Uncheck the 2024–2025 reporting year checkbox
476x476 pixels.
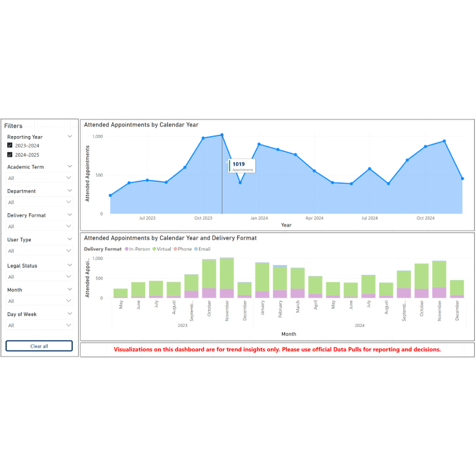pos(10,155)
